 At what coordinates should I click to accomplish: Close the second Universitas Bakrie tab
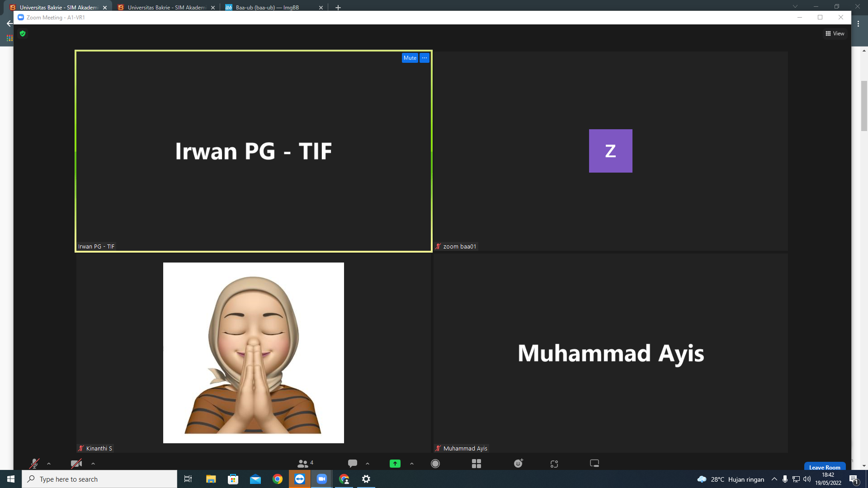point(213,8)
